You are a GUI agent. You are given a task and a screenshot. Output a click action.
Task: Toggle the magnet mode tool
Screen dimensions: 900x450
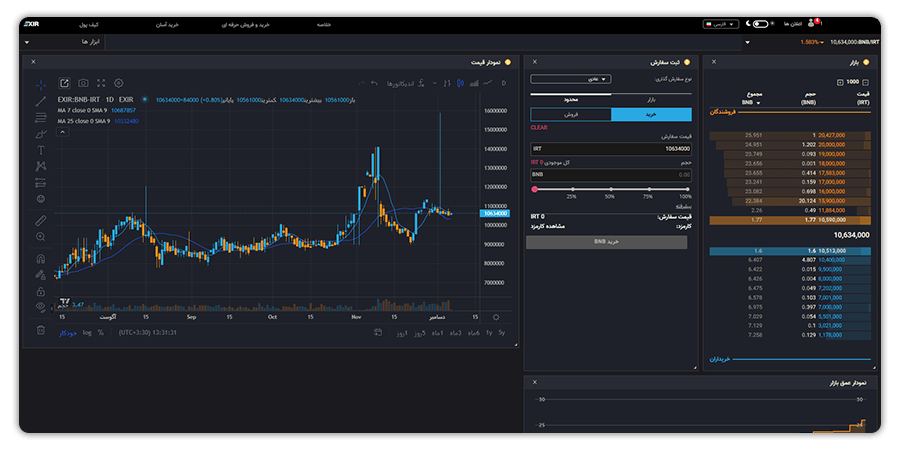click(41, 258)
